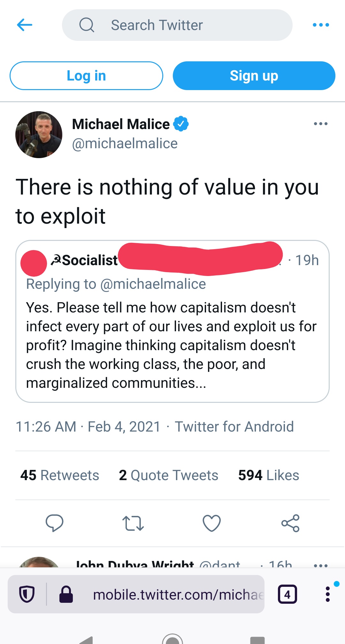Tap the back arrow icon
Viewport: 345px width, 644px height.
(x=25, y=25)
